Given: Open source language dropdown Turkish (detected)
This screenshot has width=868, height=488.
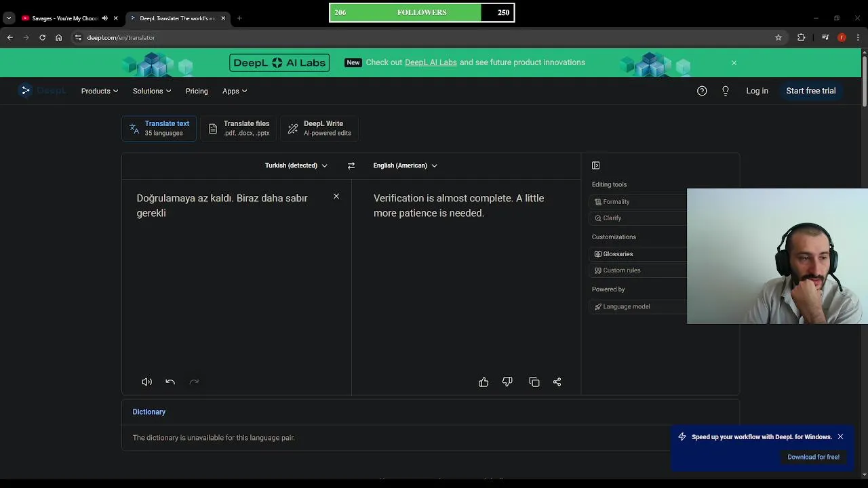Looking at the screenshot, I should [x=296, y=165].
